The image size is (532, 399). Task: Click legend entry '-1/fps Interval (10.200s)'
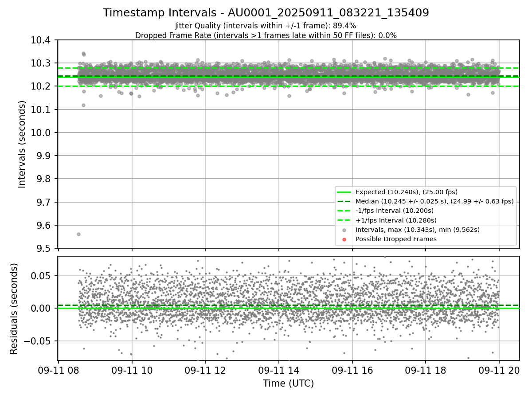click(395, 211)
